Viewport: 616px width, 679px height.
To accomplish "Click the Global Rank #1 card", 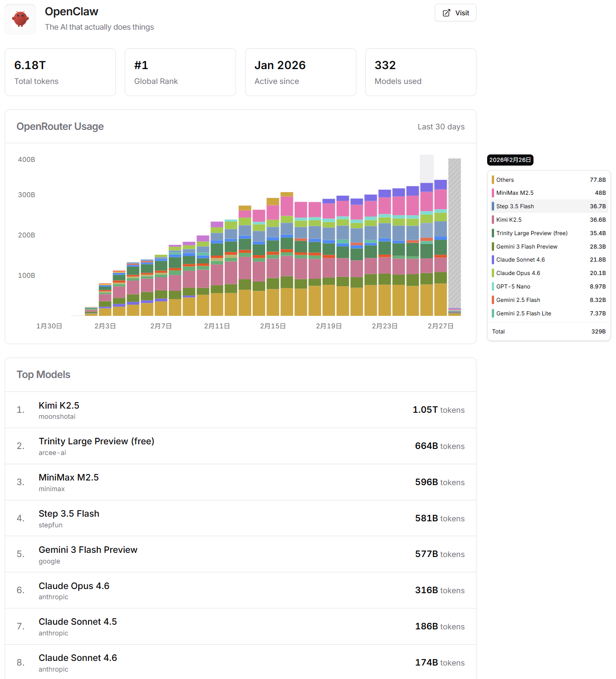I will tap(180, 72).
